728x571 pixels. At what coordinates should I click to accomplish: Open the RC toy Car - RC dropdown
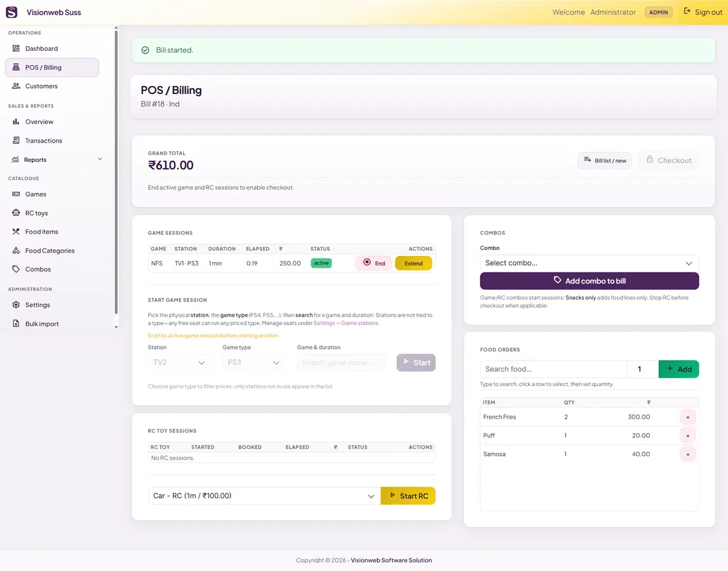click(x=265, y=496)
